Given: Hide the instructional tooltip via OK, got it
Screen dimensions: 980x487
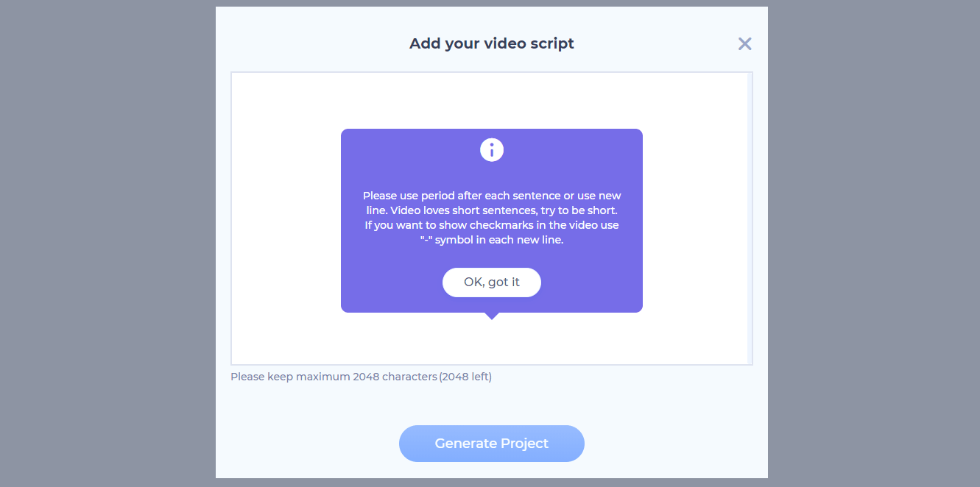Looking at the screenshot, I should [x=491, y=282].
